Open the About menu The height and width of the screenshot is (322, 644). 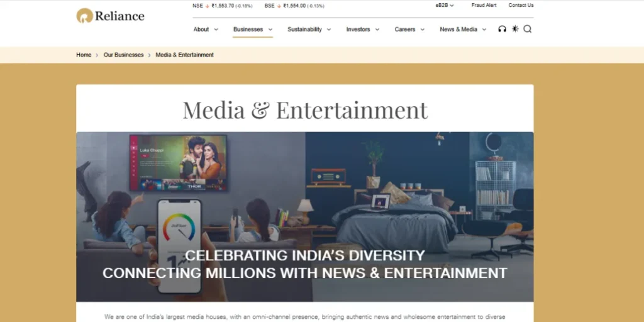click(201, 29)
